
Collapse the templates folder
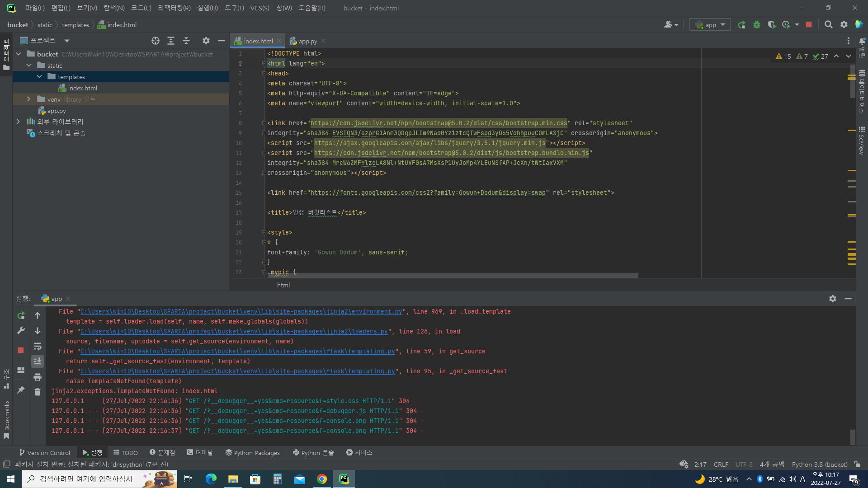point(39,77)
